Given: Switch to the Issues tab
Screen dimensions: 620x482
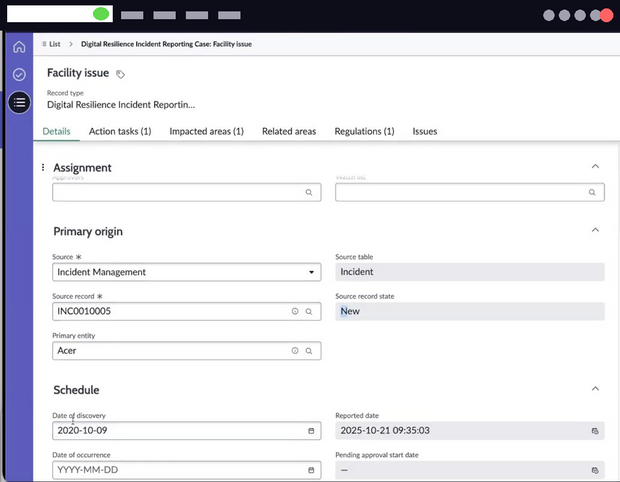Looking at the screenshot, I should [425, 131].
